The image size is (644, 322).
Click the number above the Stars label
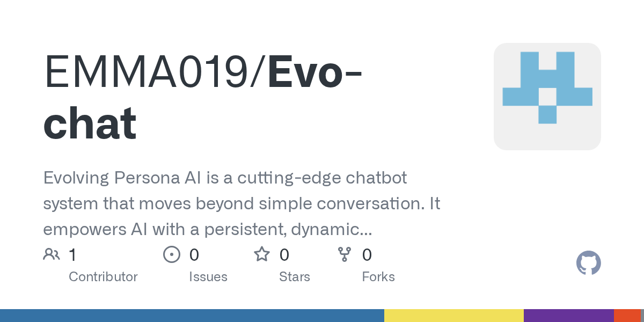tap(284, 255)
